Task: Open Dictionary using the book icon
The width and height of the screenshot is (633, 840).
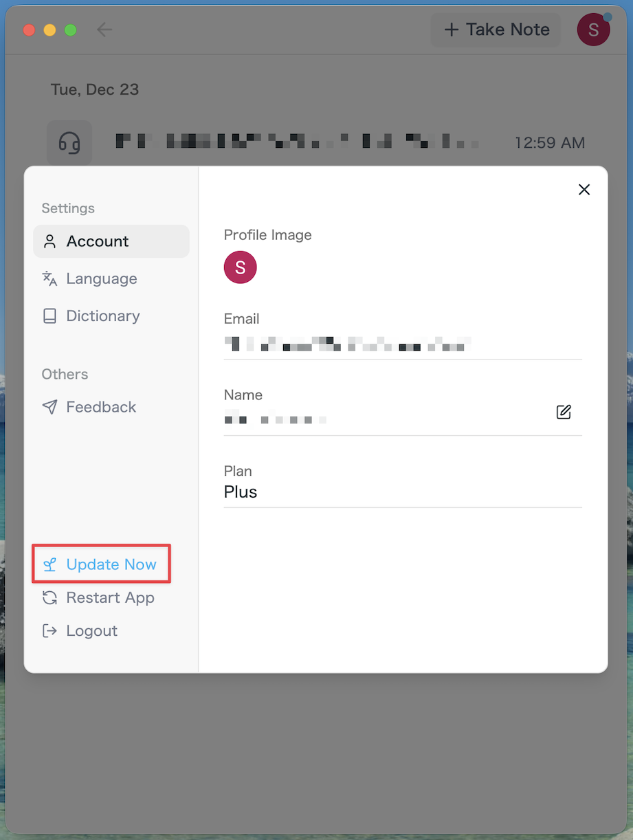Action: (x=49, y=316)
